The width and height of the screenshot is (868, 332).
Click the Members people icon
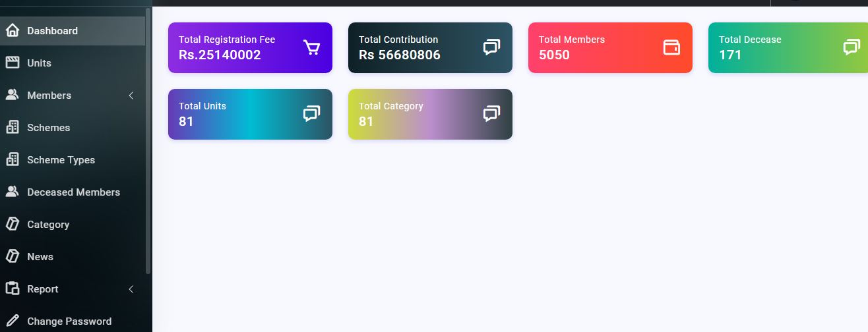[x=12, y=95]
